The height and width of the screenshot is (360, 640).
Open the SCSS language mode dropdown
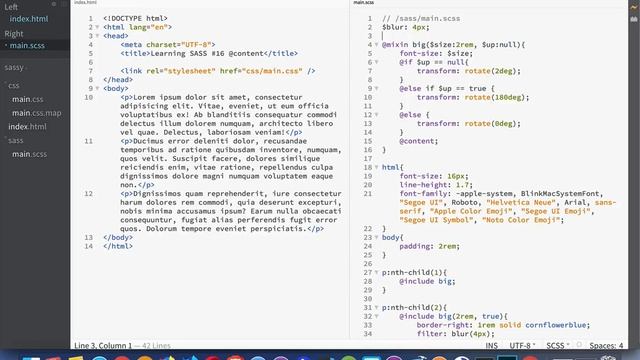point(558,346)
